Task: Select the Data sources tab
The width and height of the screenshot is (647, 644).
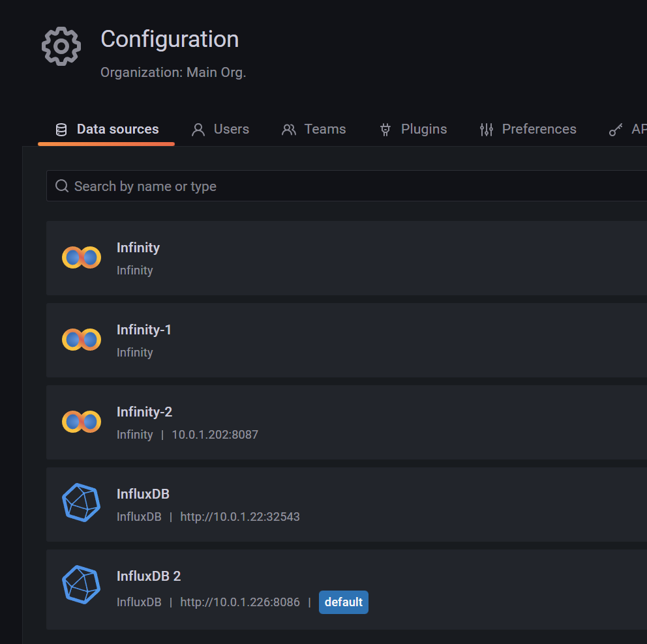Action: [x=106, y=129]
